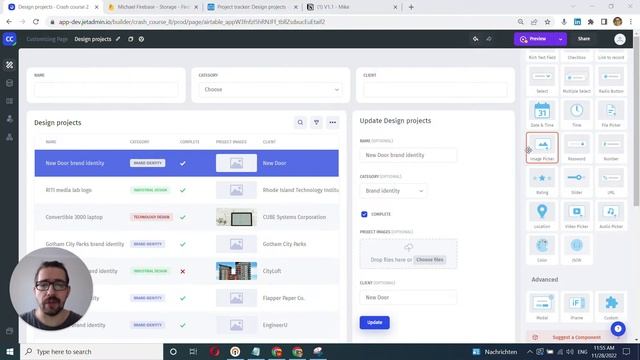Switch to the Michael Firebase Storage browser tab
The image size is (640, 360).
153,7
